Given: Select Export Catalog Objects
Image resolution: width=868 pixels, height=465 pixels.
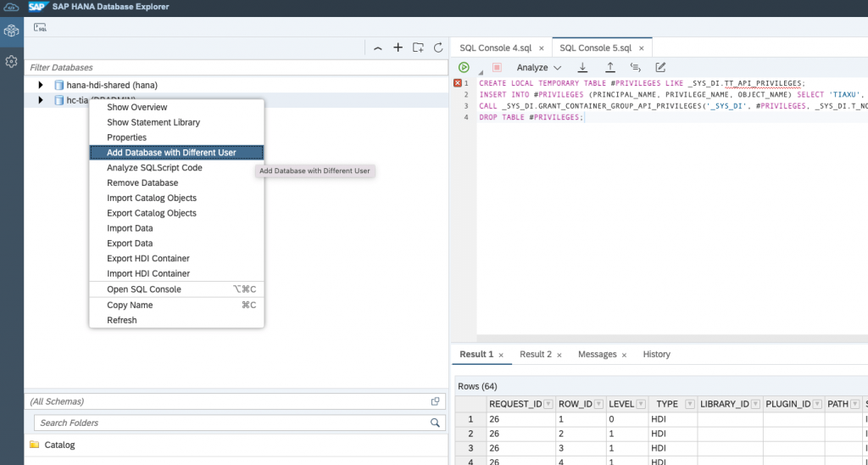Looking at the screenshot, I should [176, 213].
